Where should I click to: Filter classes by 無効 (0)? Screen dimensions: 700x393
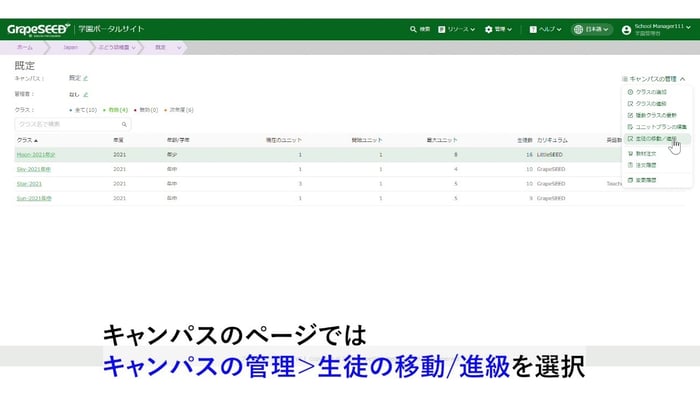pyautogui.click(x=146, y=110)
